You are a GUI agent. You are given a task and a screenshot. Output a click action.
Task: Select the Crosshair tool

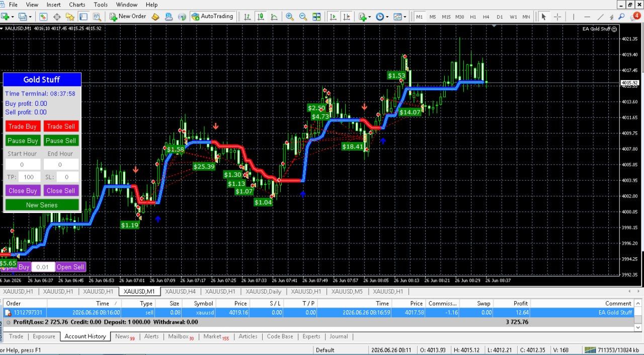pos(557,17)
